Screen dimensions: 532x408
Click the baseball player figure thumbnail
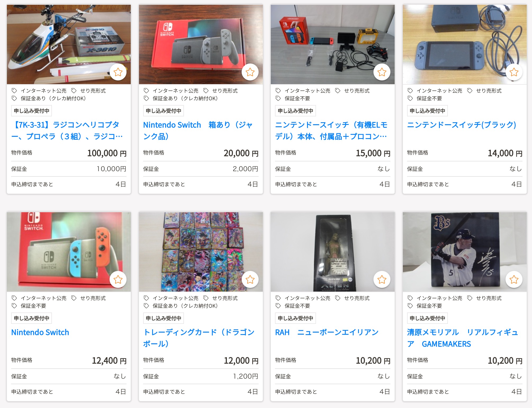[465, 252]
